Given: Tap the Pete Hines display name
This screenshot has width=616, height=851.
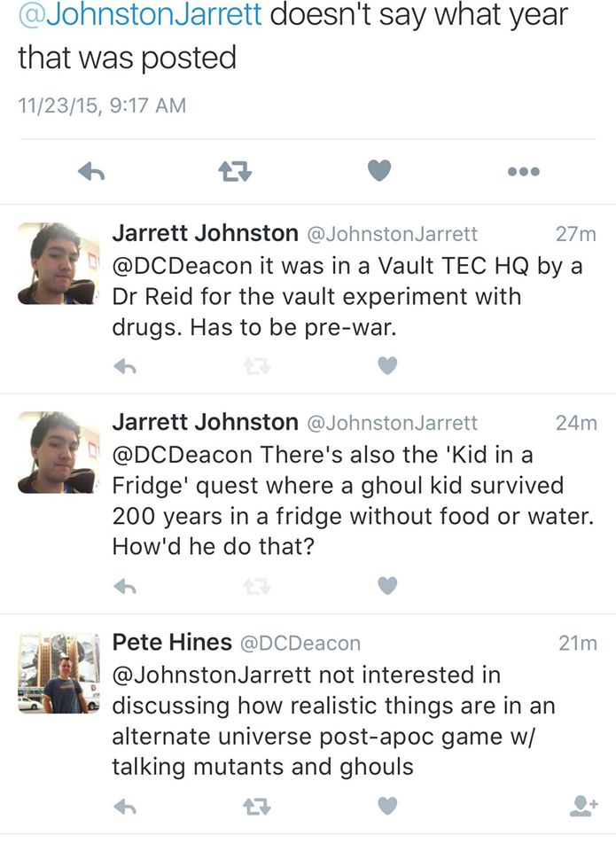Looking at the screenshot, I should pos(172,642).
